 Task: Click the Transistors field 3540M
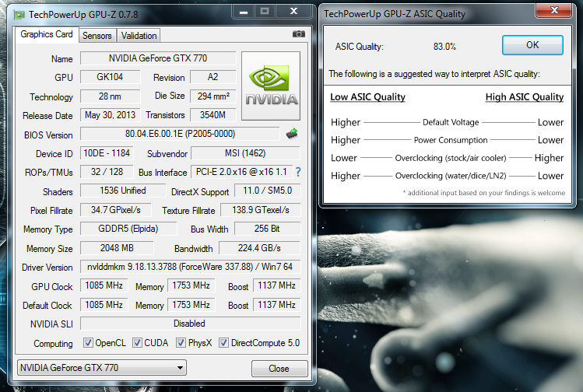tap(212, 115)
